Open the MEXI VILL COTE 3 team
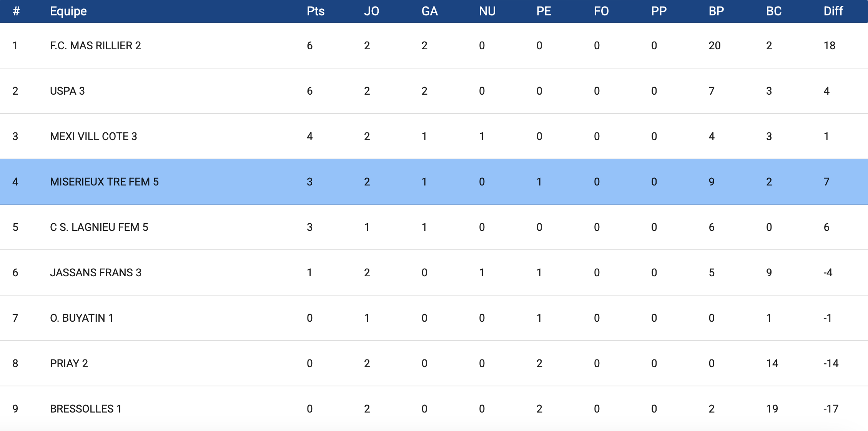This screenshot has height=431, width=868. pos(93,137)
